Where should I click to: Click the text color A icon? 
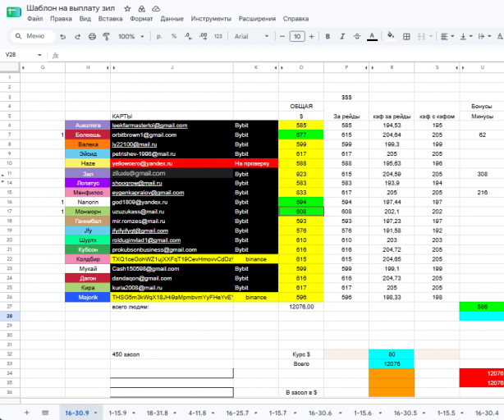(x=372, y=36)
